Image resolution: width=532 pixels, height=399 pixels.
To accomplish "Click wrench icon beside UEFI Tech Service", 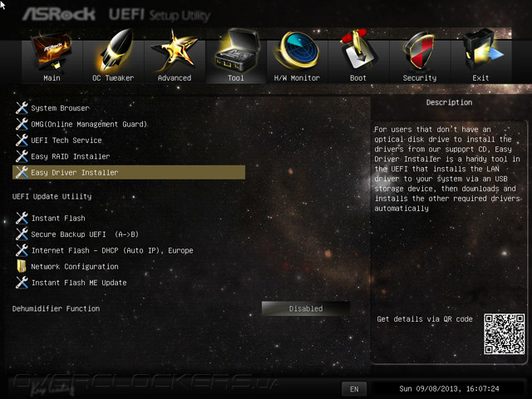I will click(22, 140).
